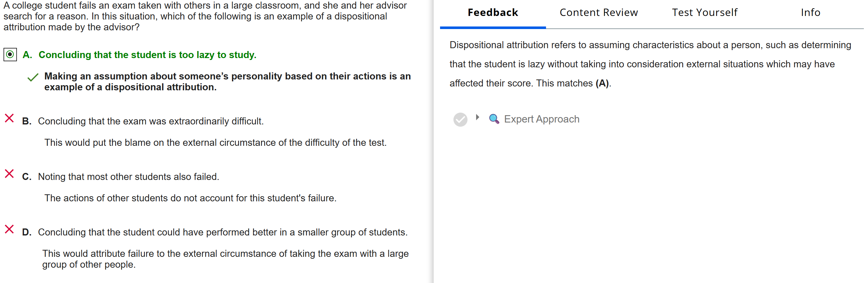Click the question stem about the college student

[x=205, y=16]
